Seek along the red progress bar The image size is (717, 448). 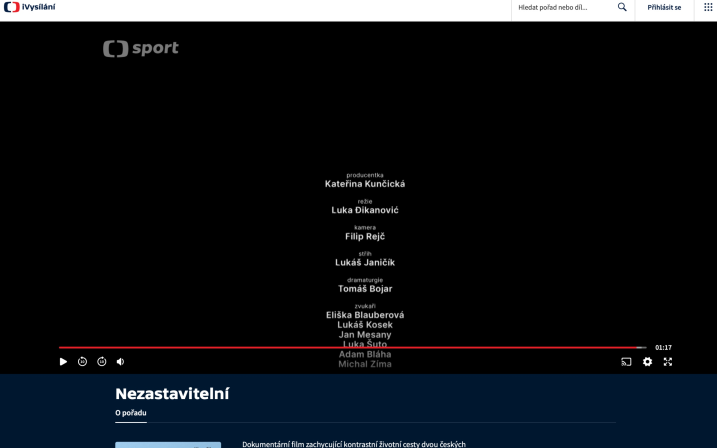pyautogui.click(x=353, y=347)
